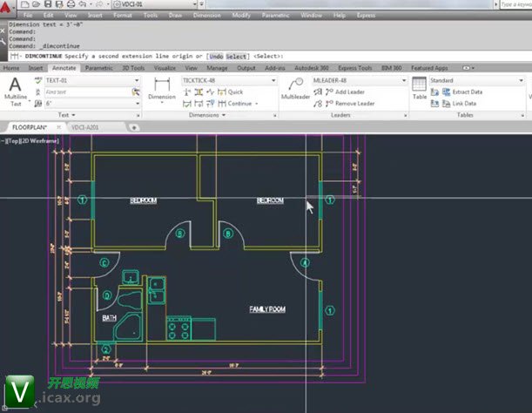Click Remove Leader in Leaders panel
532x413 pixels.
click(351, 104)
